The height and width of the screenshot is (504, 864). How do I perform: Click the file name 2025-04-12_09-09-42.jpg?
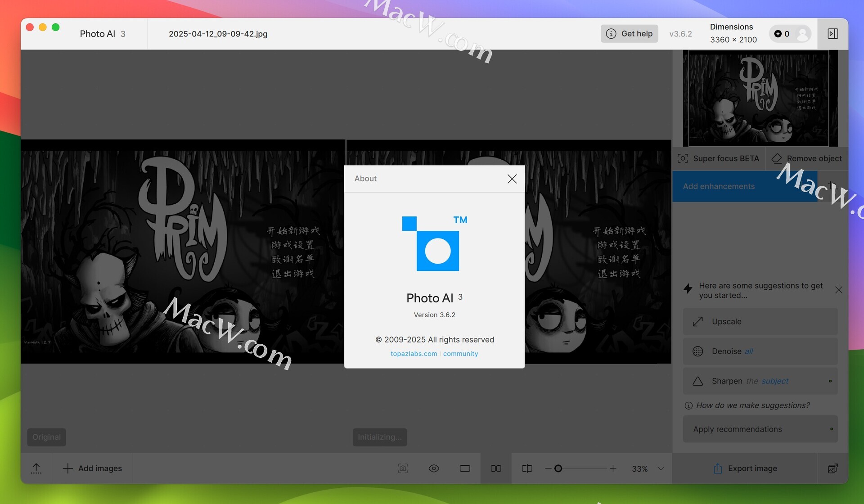(218, 34)
